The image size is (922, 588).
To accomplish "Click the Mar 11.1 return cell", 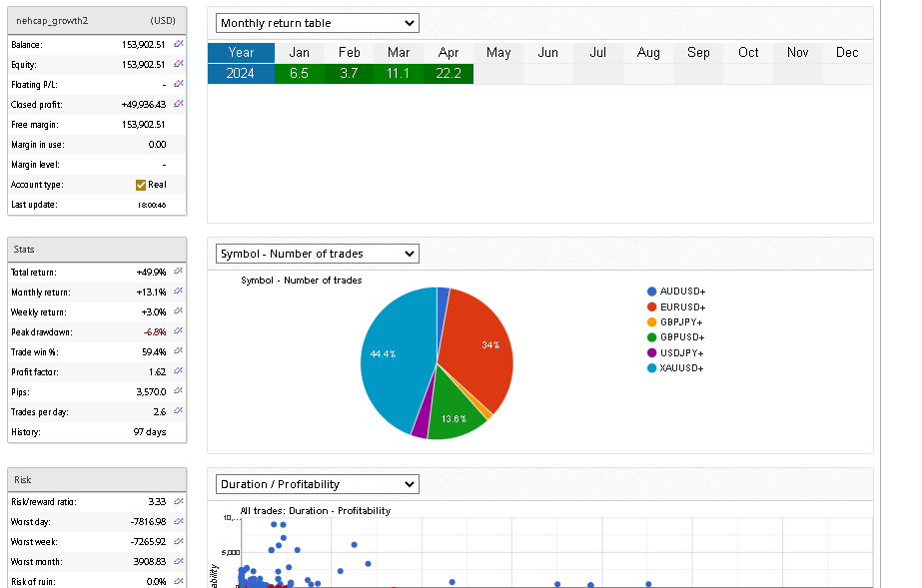I will coord(398,73).
